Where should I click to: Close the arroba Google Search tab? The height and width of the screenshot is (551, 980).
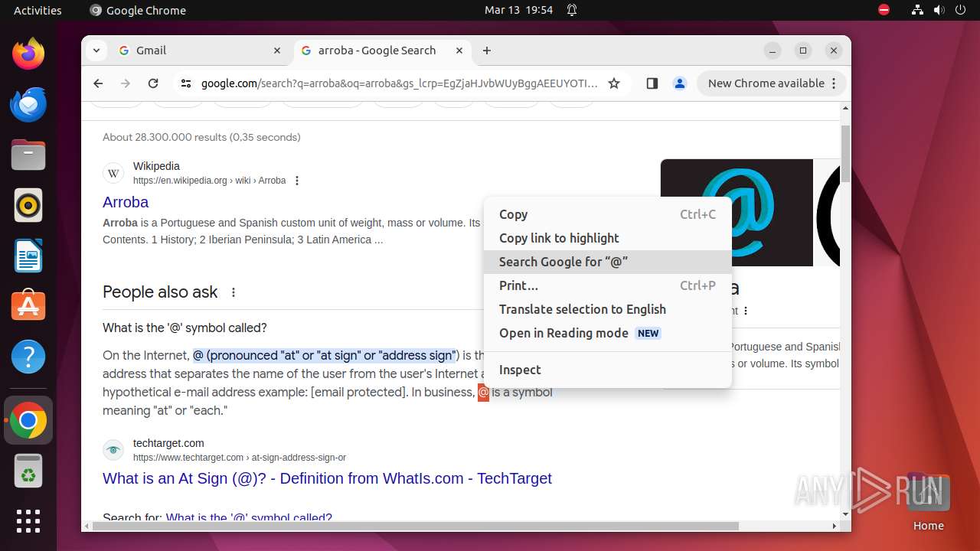[x=459, y=51]
